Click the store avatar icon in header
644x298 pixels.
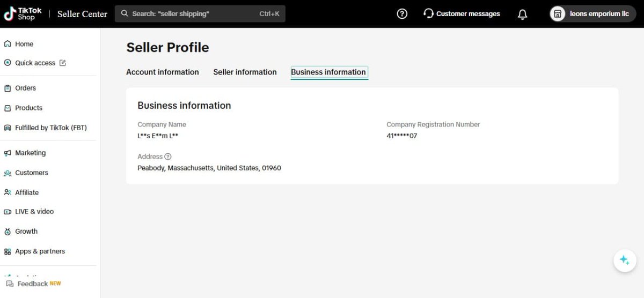pyautogui.click(x=558, y=14)
